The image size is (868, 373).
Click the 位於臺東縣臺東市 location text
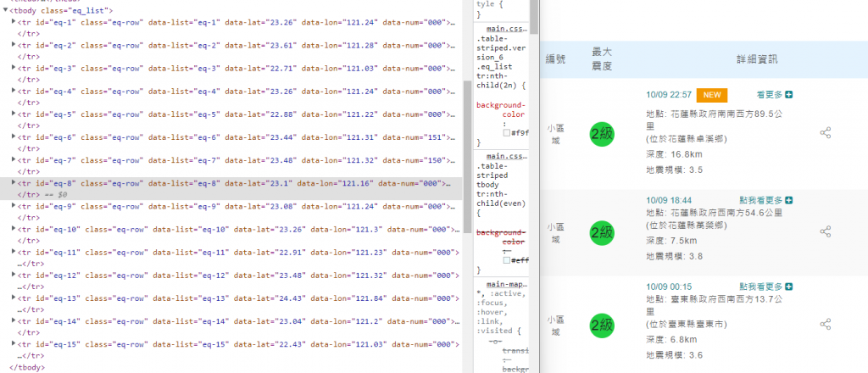[687, 324]
